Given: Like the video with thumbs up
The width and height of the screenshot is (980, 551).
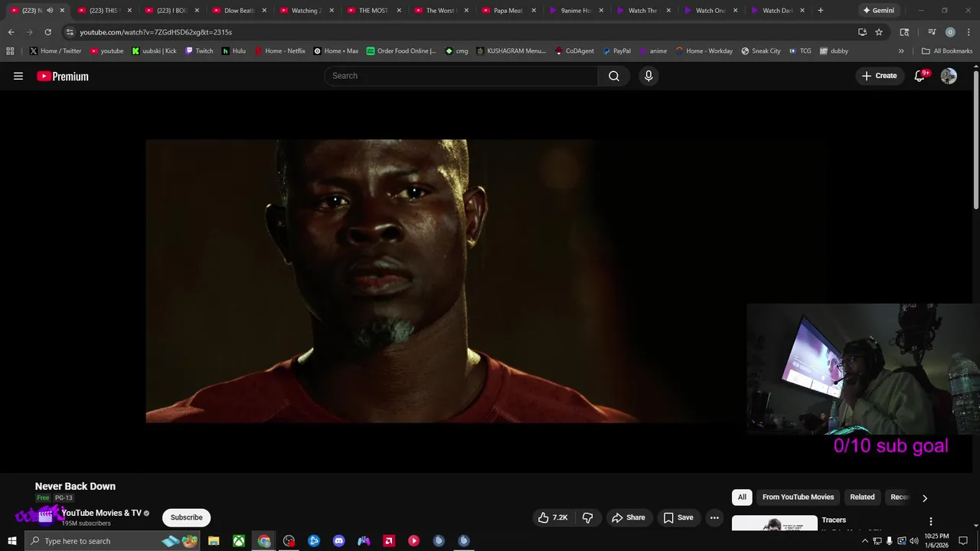Looking at the screenshot, I should click(553, 517).
